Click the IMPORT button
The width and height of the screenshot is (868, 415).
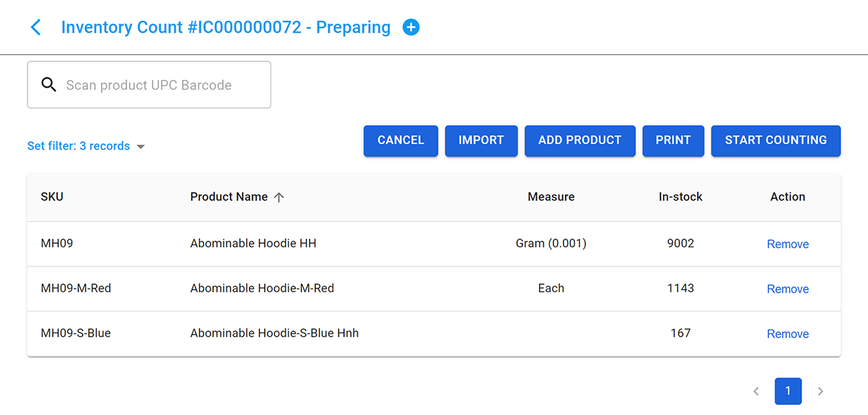(x=481, y=140)
